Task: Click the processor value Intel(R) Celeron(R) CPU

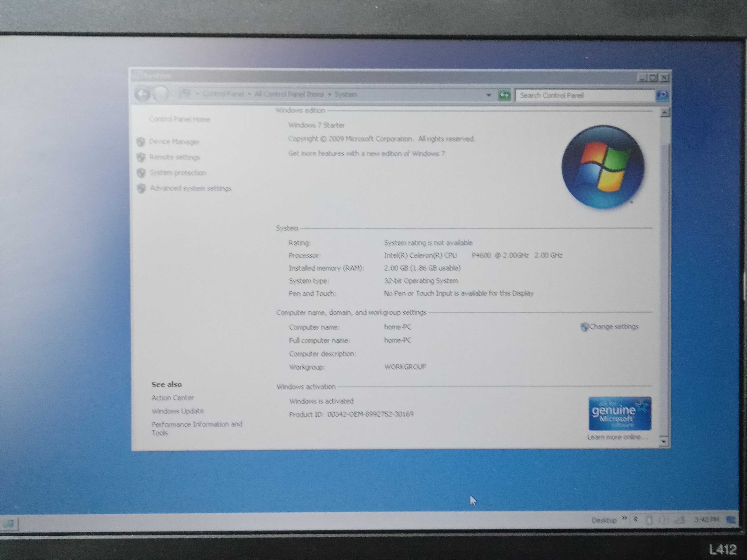Action: tap(473, 256)
